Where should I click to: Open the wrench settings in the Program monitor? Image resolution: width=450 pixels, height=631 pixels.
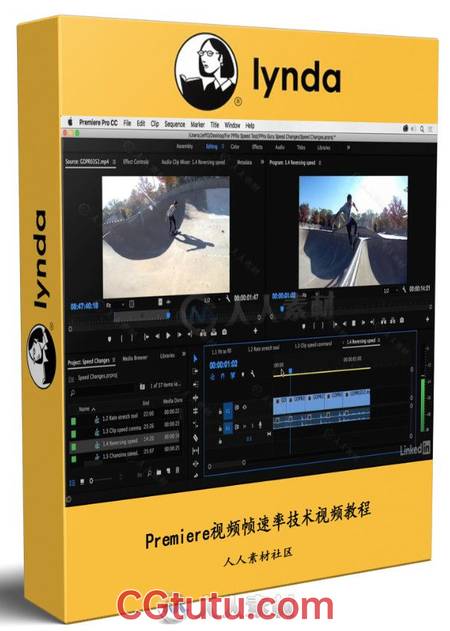[x=404, y=289]
